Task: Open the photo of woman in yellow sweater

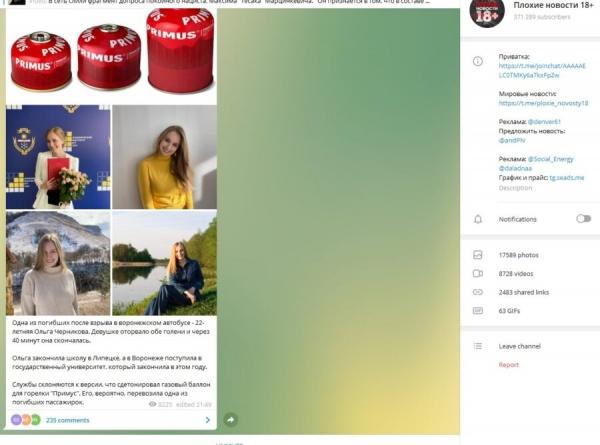Action: 165,157
